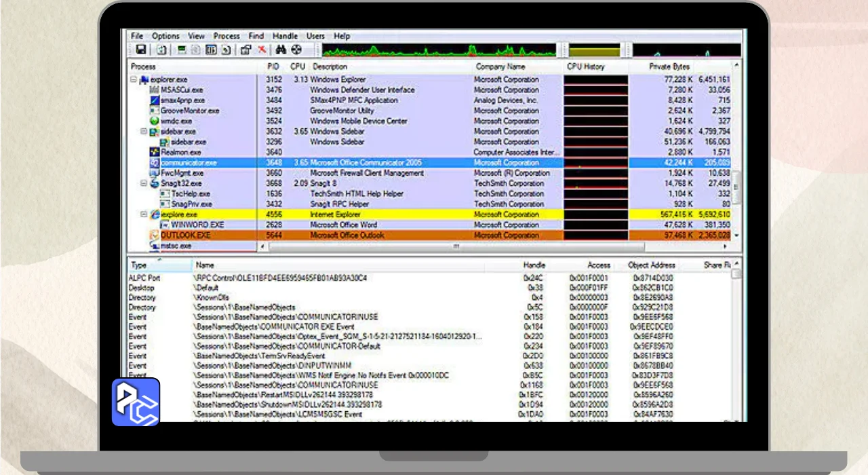The height and width of the screenshot is (475, 868).
Task: Click the green CPU usage graph in toolbar
Action: tap(438, 50)
